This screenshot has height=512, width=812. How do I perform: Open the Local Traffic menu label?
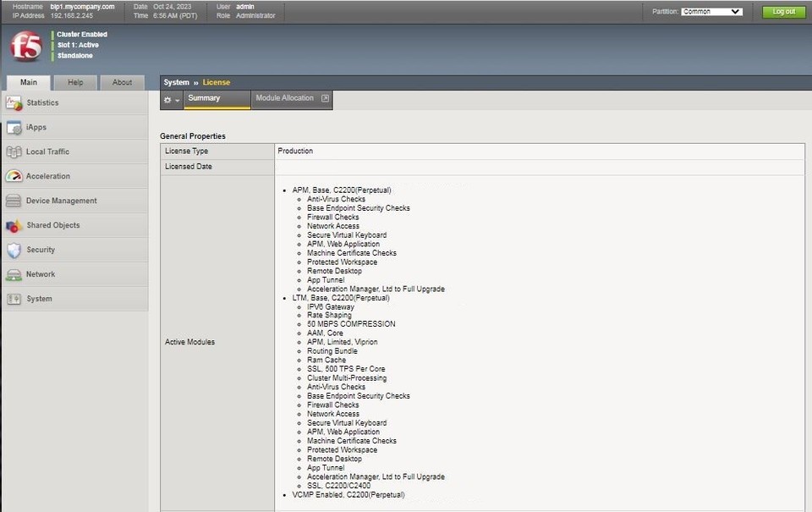pyautogui.click(x=47, y=151)
